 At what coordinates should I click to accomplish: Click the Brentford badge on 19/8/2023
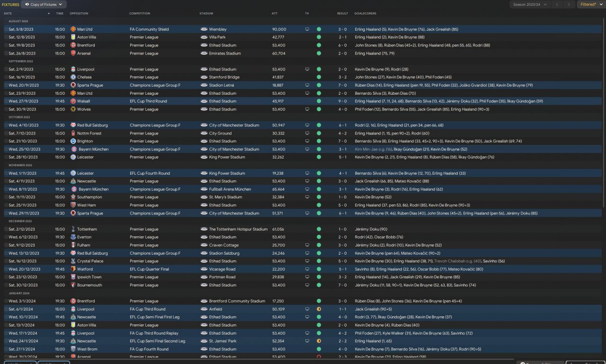tap(73, 45)
